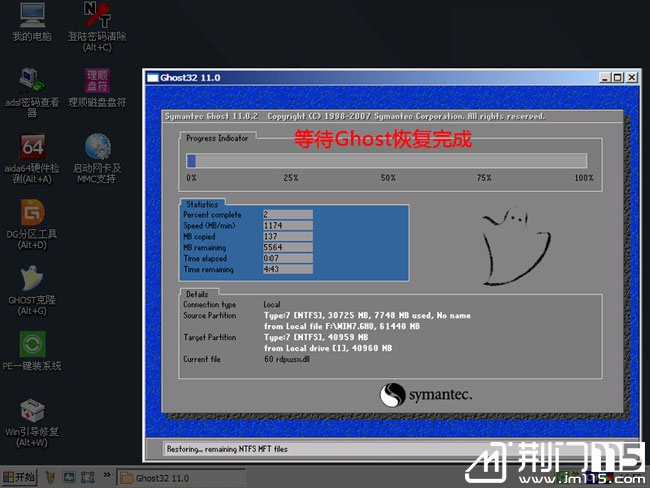Viewport: 650px width, 488px height.
Task: Click the Time elapsed value 0:07
Action: click(288, 258)
